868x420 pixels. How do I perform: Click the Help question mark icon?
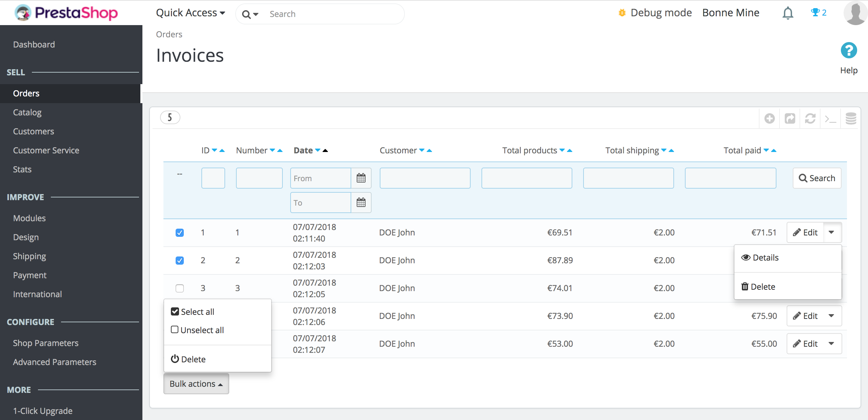(849, 51)
